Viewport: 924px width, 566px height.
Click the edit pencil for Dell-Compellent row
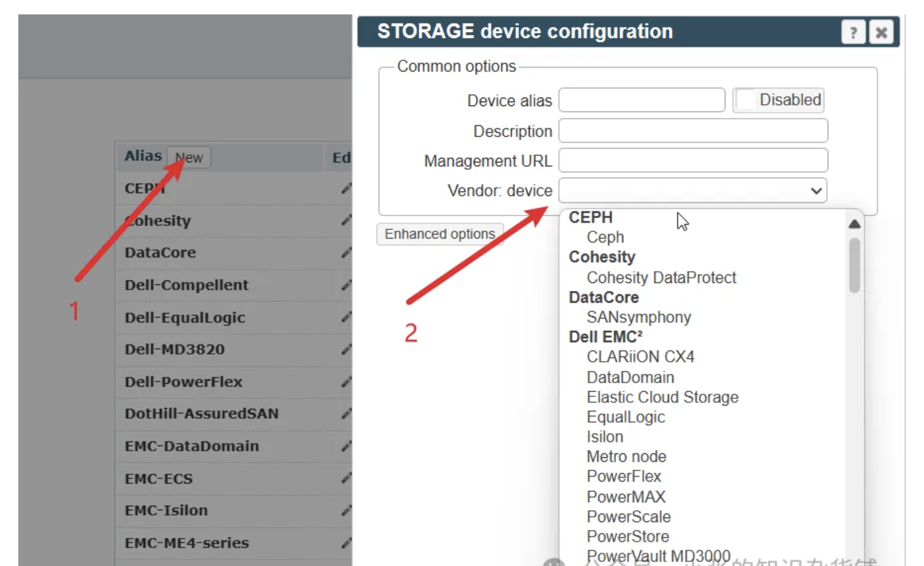[x=346, y=285]
